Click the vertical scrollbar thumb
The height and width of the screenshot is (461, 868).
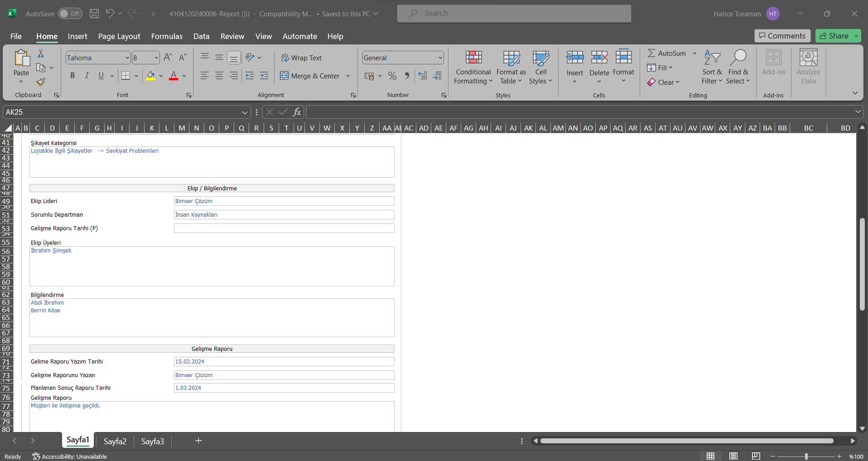point(862,264)
